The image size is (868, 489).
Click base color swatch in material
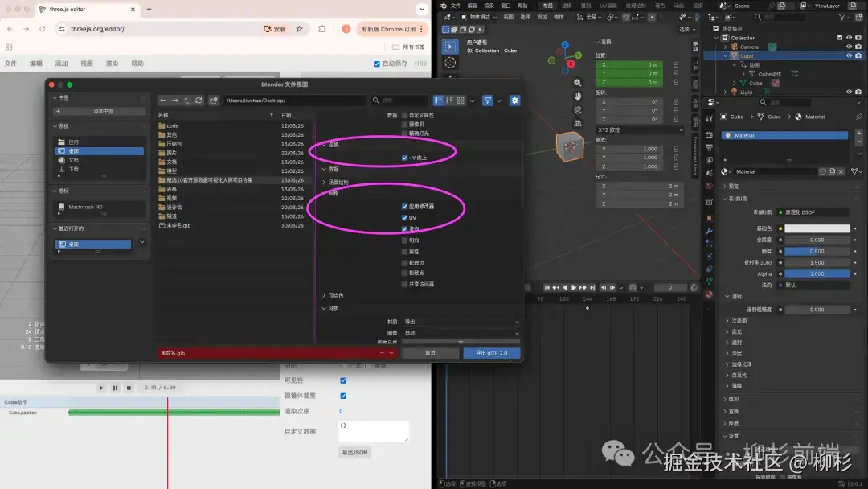817,228
